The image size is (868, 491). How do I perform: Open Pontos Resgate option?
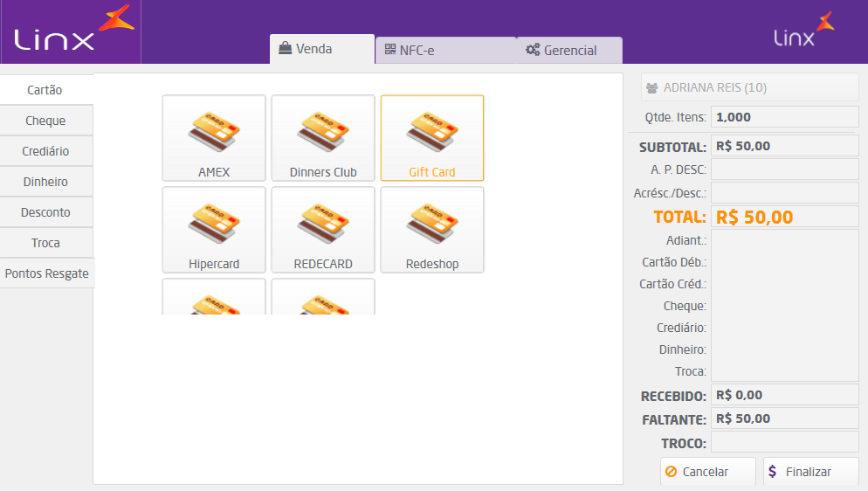click(47, 273)
